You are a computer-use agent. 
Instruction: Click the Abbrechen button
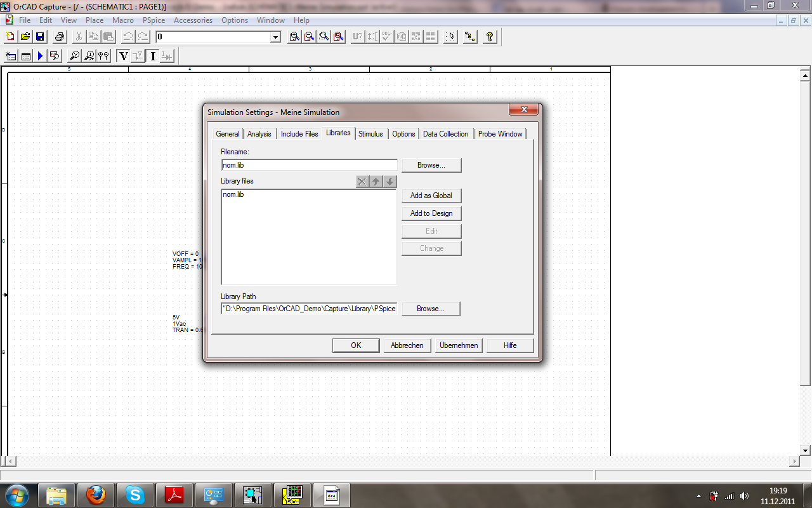(x=407, y=345)
